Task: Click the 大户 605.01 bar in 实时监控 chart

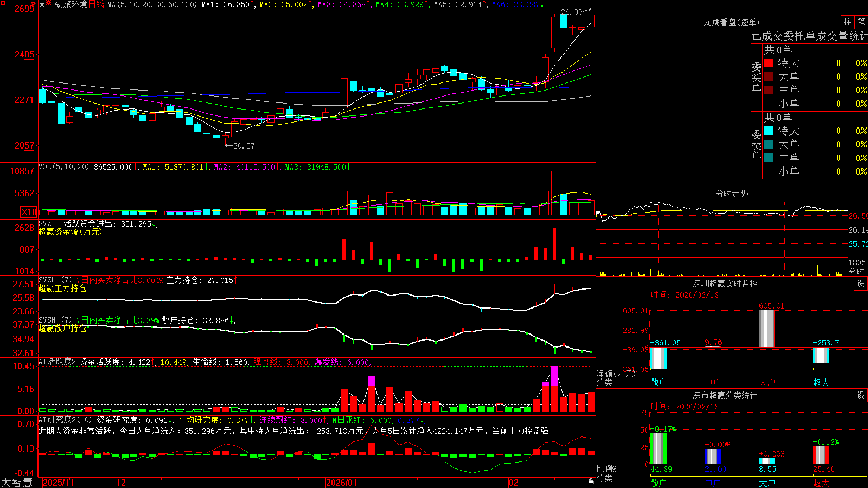Action: click(767, 329)
